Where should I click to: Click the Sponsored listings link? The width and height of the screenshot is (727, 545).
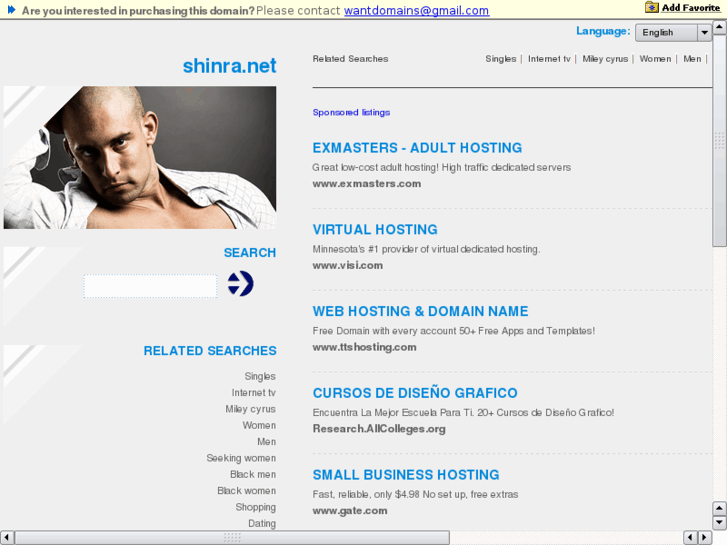coord(351,112)
